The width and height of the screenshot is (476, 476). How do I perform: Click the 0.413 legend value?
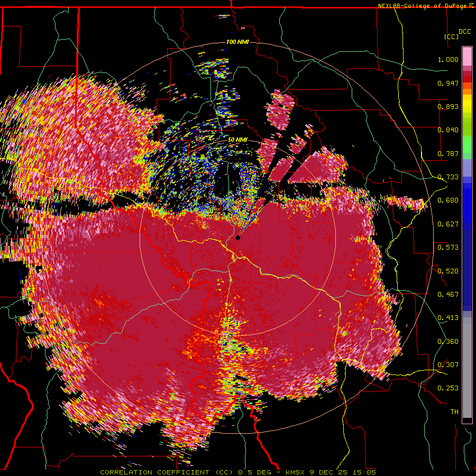click(x=448, y=318)
